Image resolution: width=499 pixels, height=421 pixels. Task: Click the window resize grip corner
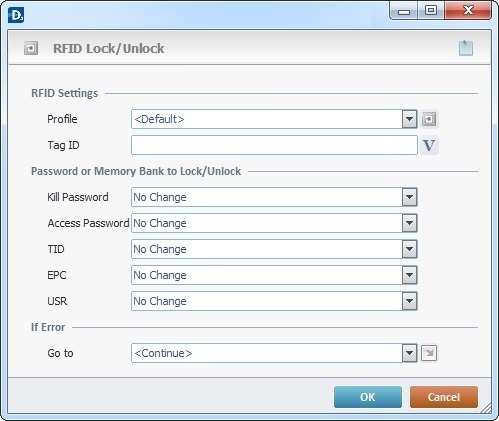(x=486, y=408)
